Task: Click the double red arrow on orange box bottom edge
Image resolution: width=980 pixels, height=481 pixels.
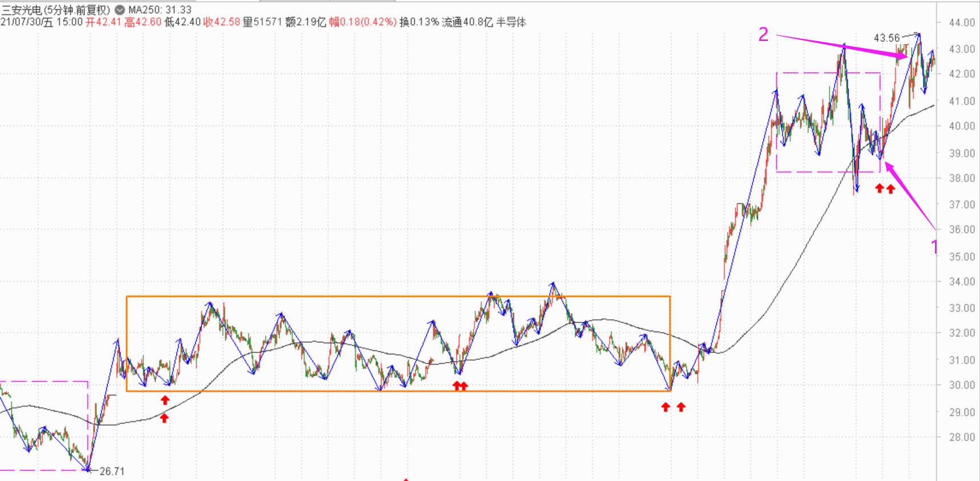Action: (460, 386)
